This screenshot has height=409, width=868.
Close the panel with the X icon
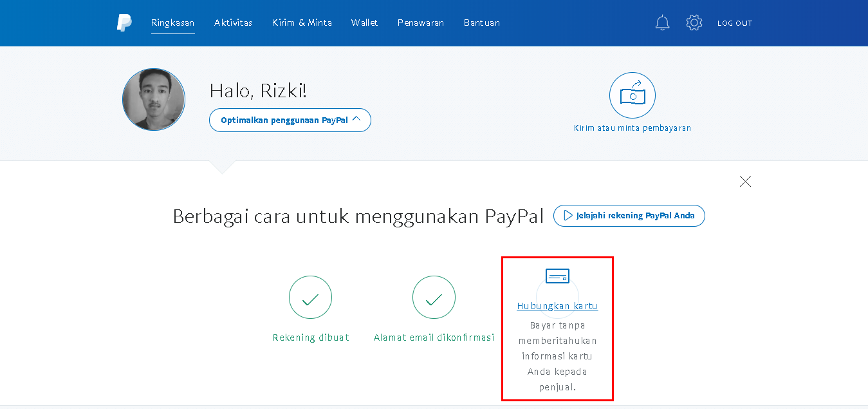(x=745, y=182)
